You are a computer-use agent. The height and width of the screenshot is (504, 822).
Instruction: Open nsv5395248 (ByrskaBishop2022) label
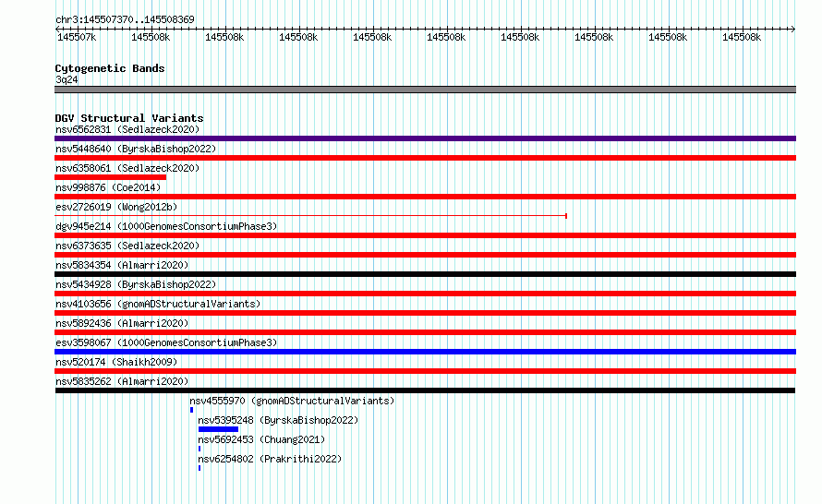pos(278,420)
